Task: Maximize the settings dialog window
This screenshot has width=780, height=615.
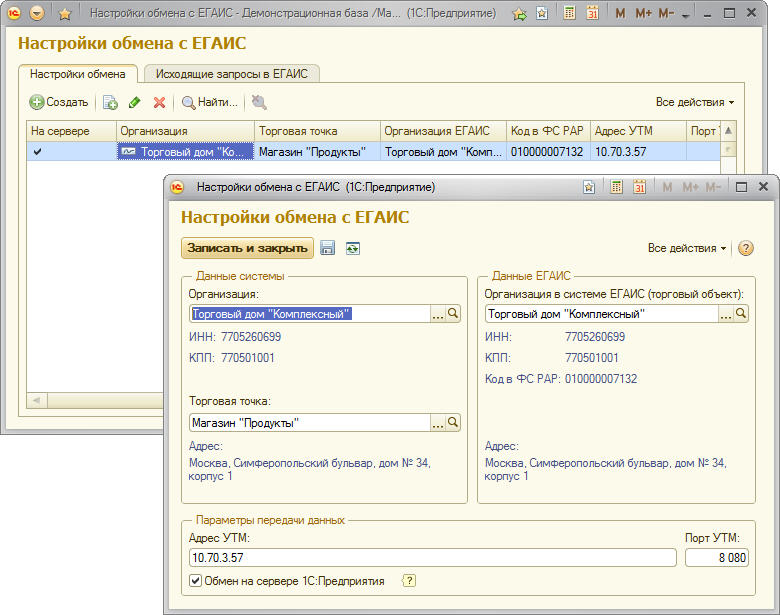Action: pos(741,187)
